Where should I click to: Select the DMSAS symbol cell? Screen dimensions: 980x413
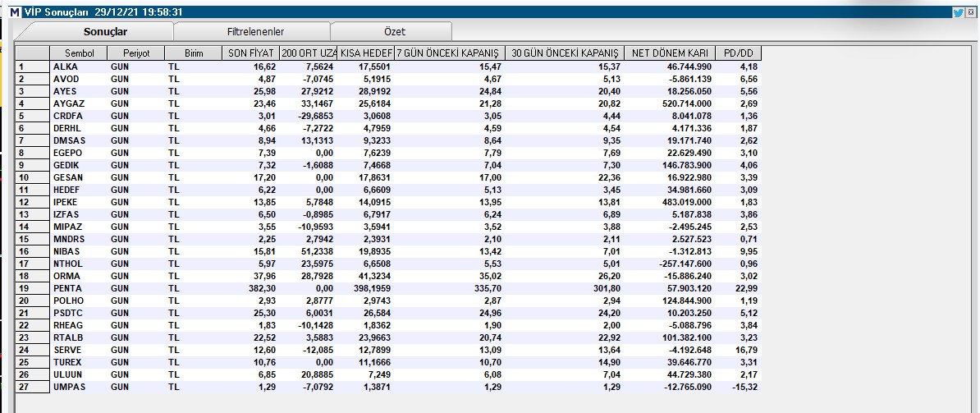click(x=78, y=140)
